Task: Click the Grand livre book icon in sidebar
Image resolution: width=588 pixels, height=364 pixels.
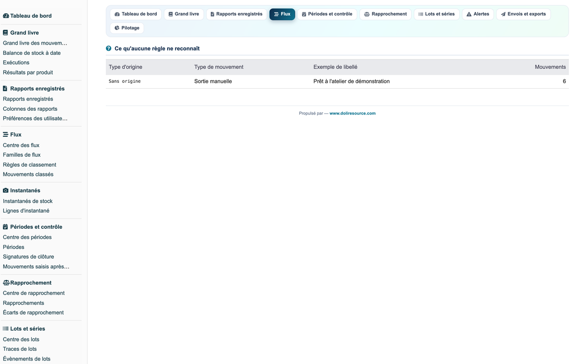Action: [x=5, y=33]
